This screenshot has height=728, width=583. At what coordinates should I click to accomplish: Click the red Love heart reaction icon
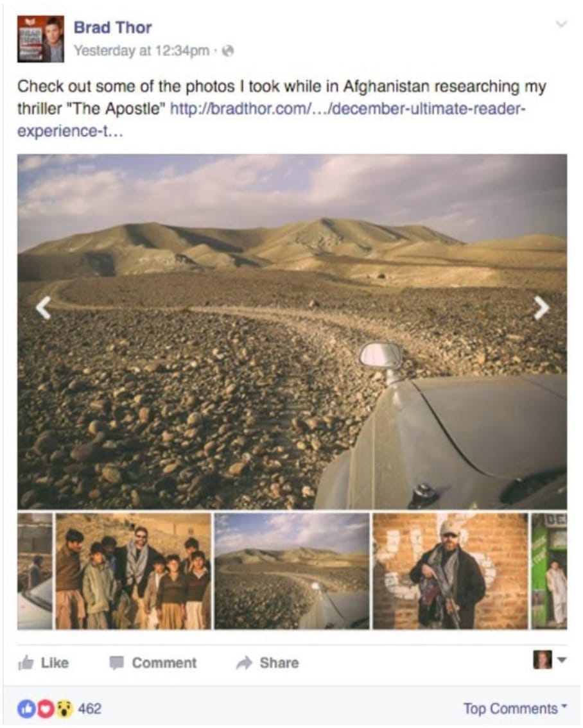coord(45,709)
